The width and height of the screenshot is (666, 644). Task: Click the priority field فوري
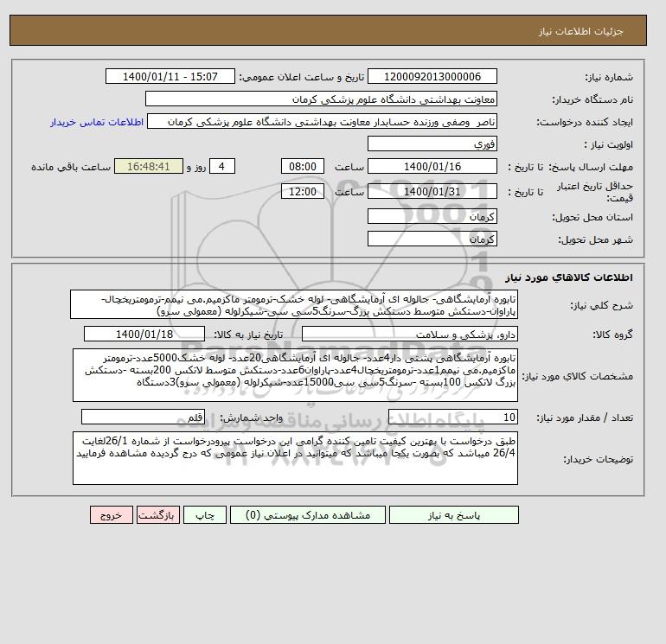(x=432, y=143)
